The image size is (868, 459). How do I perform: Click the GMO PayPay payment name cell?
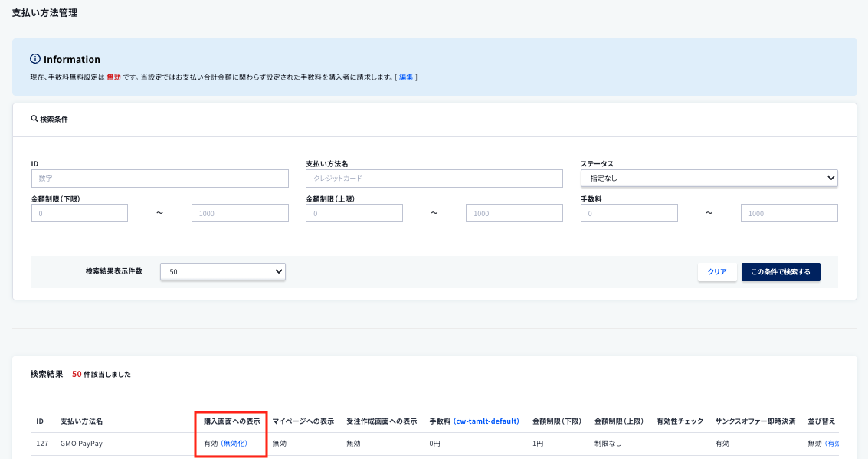[81, 444]
